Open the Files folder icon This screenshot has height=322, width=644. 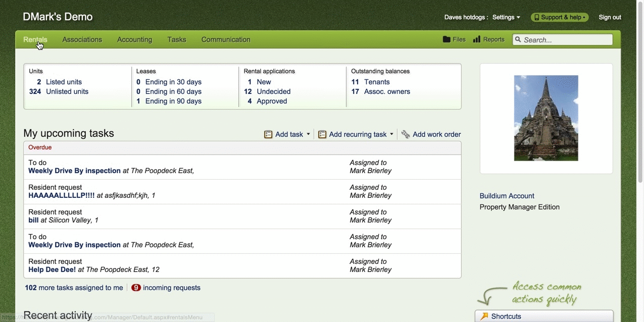tap(447, 39)
